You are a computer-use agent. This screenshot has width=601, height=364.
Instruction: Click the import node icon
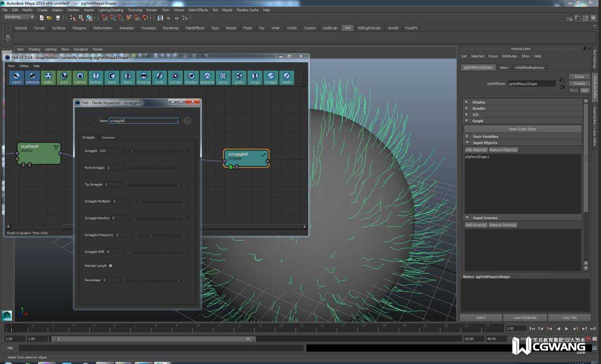point(17,77)
